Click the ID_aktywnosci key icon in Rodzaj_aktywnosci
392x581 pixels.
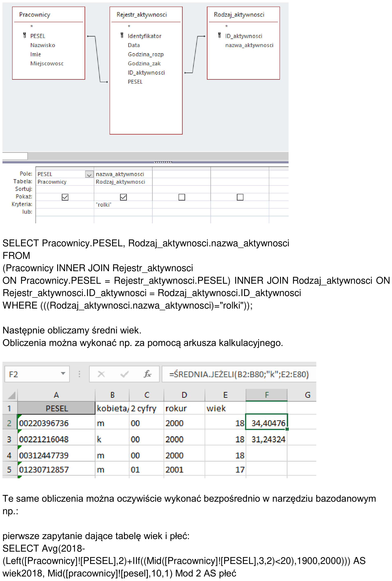[219, 36]
